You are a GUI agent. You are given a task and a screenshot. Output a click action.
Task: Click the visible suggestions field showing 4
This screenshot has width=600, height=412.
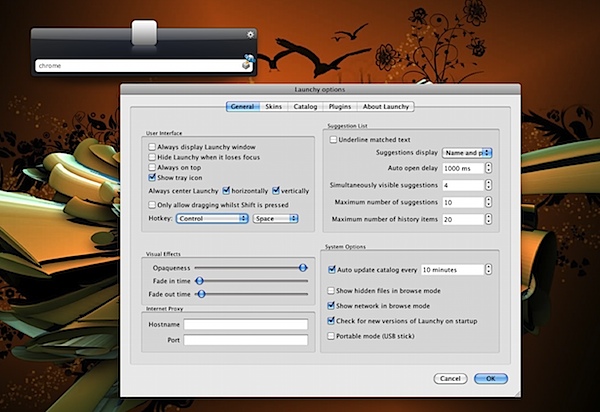pos(463,185)
